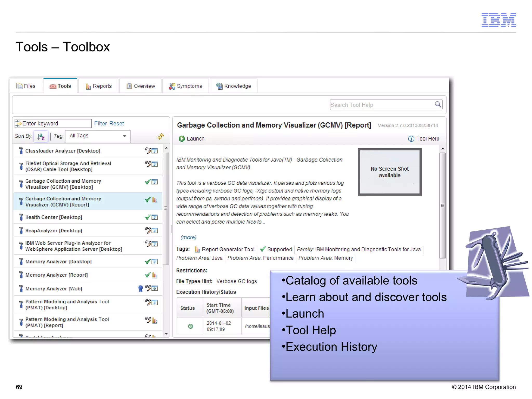Select GCMV [Desktop] tool entry

(88, 184)
